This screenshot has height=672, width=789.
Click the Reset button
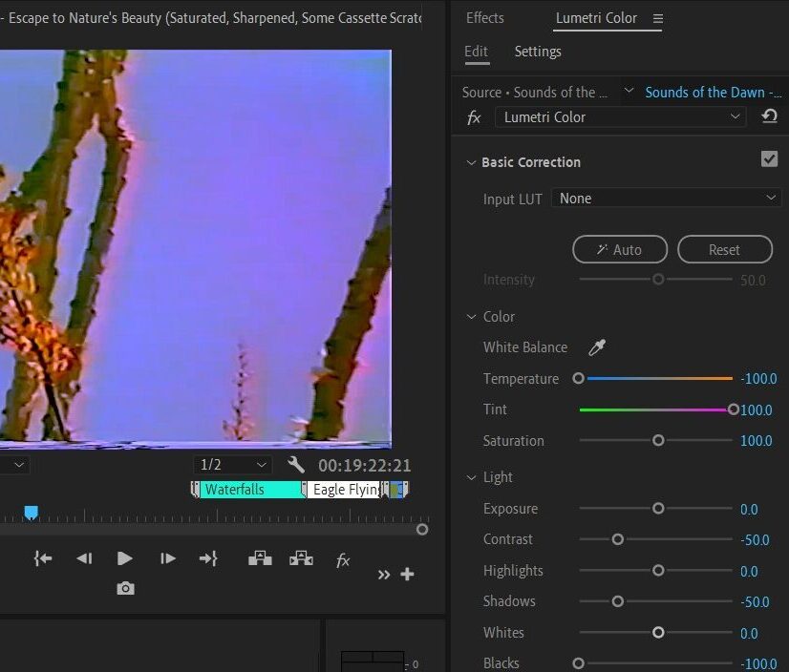click(x=725, y=249)
